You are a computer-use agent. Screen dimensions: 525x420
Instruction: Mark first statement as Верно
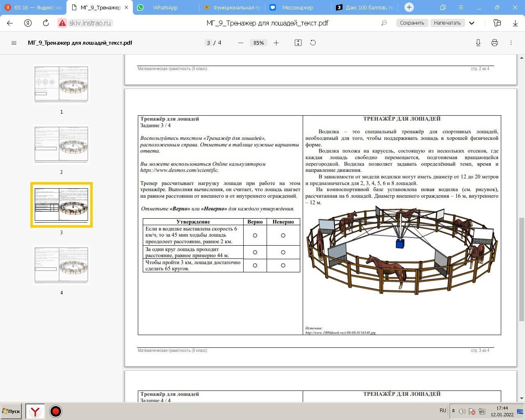[x=255, y=235]
